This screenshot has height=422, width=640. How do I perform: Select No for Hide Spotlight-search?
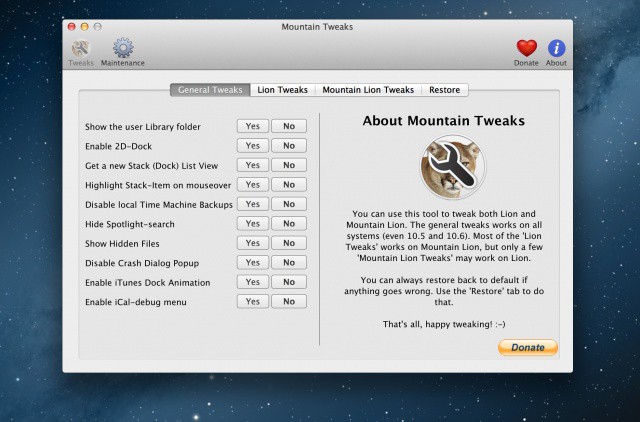click(x=289, y=224)
